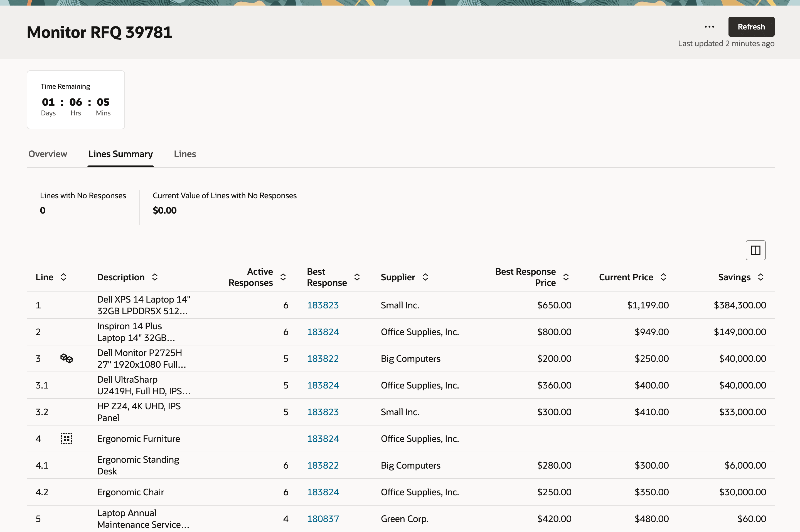Image resolution: width=800 pixels, height=532 pixels.
Task: Click the Ergonomic Chair row description
Action: [130, 492]
